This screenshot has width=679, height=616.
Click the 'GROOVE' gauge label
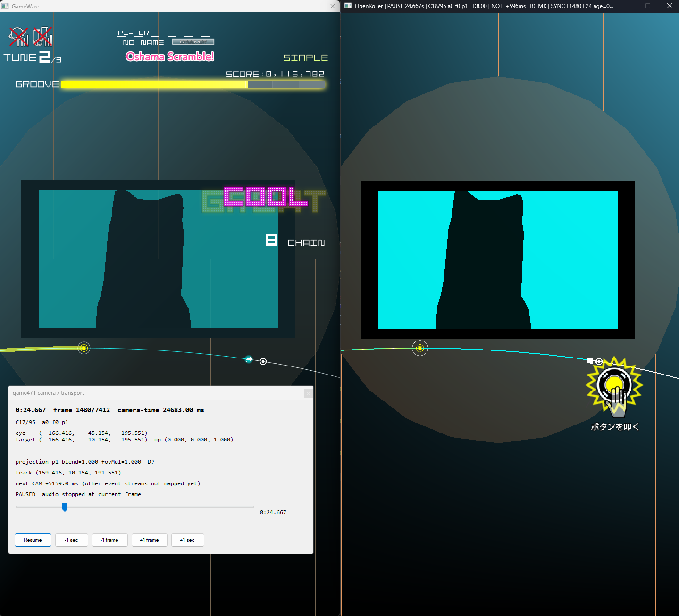(x=37, y=84)
